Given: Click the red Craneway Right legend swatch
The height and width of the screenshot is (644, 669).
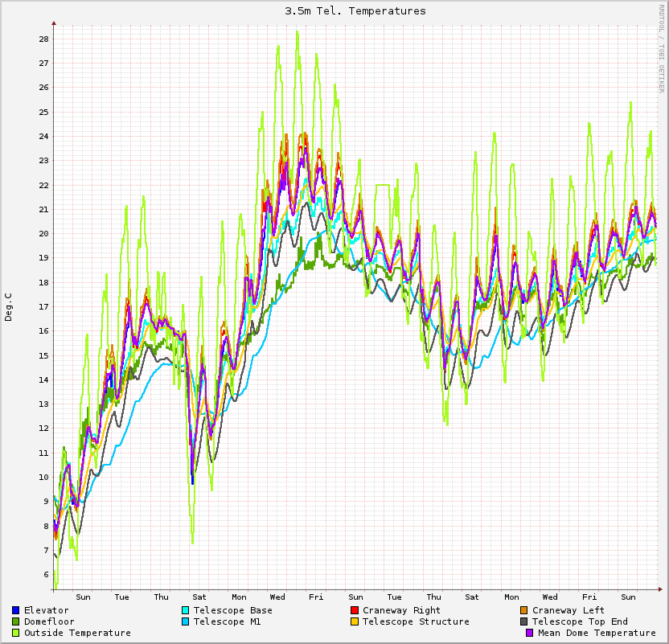Looking at the screenshot, I should pyautogui.click(x=355, y=610).
